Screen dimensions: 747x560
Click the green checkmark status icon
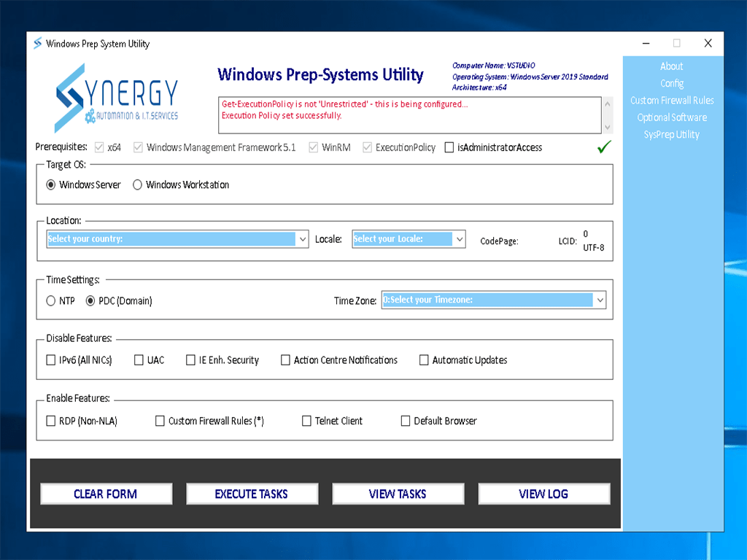[604, 147]
